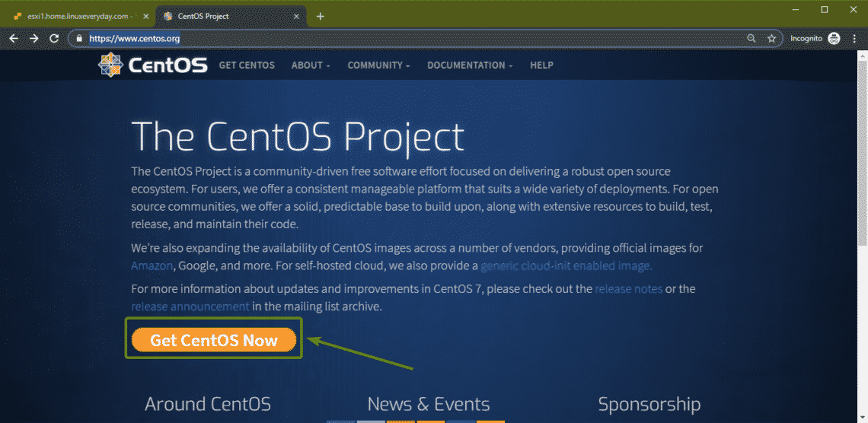868x423 pixels.
Task: Close the CentOS Project tab
Action: pos(297,17)
